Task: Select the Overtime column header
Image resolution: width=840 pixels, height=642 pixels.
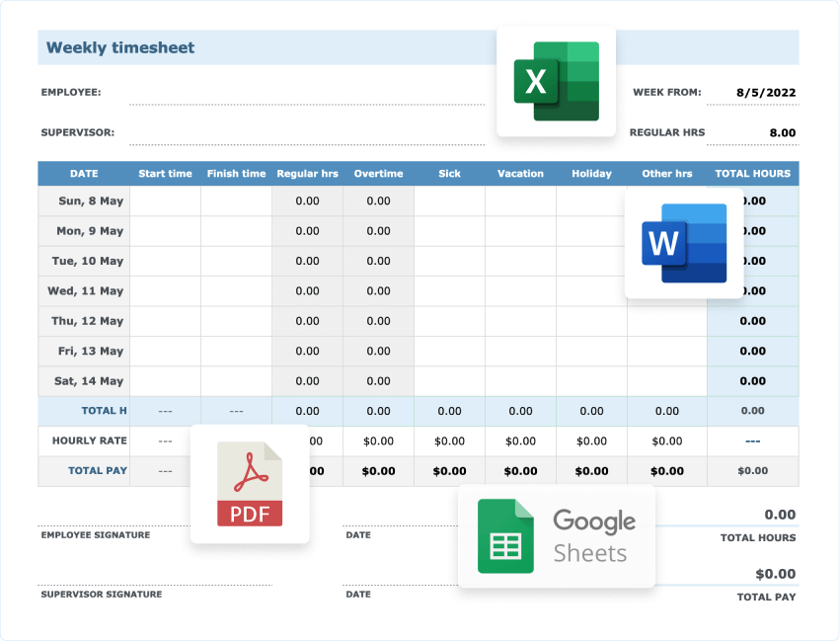Action: [379, 173]
